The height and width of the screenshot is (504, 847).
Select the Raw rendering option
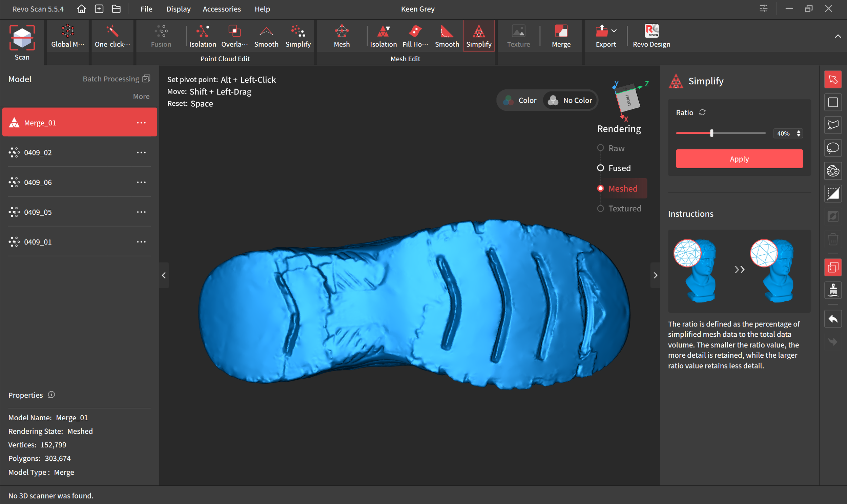[600, 148]
